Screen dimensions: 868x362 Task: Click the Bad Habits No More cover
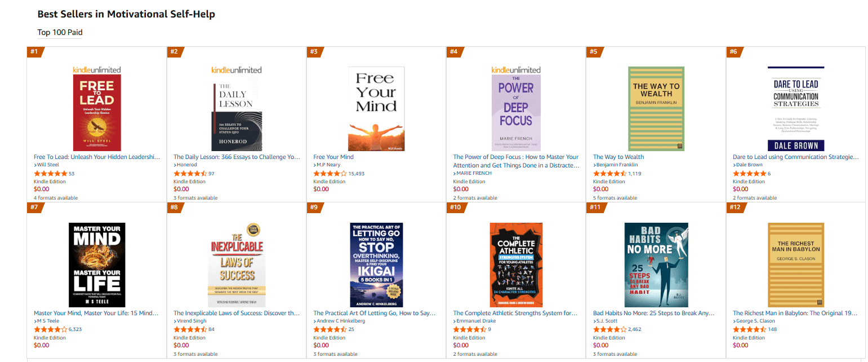(656, 265)
